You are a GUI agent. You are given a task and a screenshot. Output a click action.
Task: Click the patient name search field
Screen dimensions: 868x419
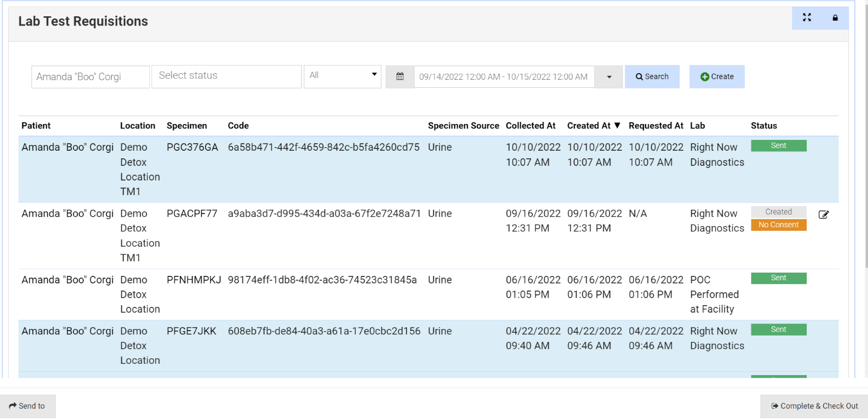[90, 77]
